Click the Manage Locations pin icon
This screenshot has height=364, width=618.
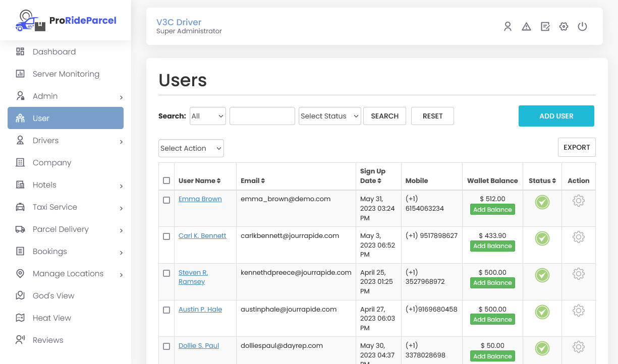click(x=20, y=273)
